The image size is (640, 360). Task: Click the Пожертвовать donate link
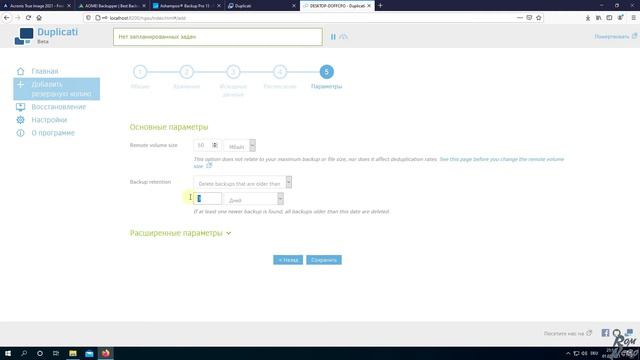615,37
